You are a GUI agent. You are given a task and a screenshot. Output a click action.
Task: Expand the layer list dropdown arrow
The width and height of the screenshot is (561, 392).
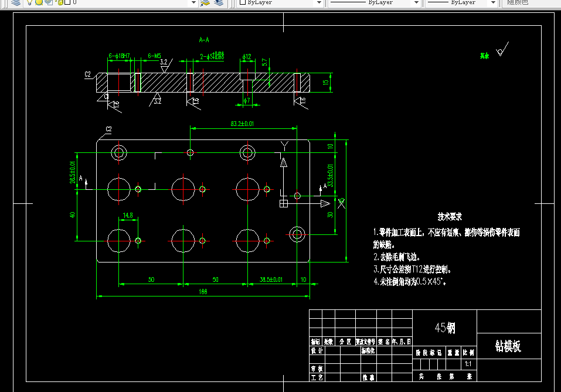coord(193,2)
